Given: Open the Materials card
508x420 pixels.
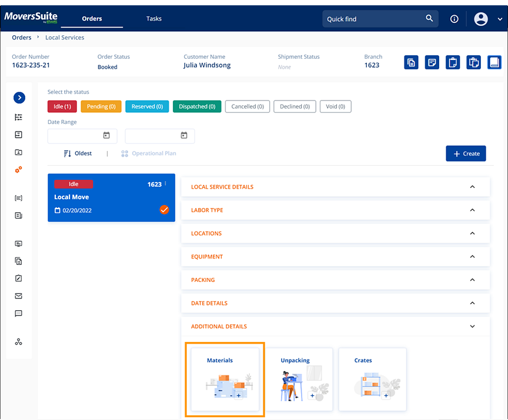Looking at the screenshot, I should pyautogui.click(x=225, y=379).
